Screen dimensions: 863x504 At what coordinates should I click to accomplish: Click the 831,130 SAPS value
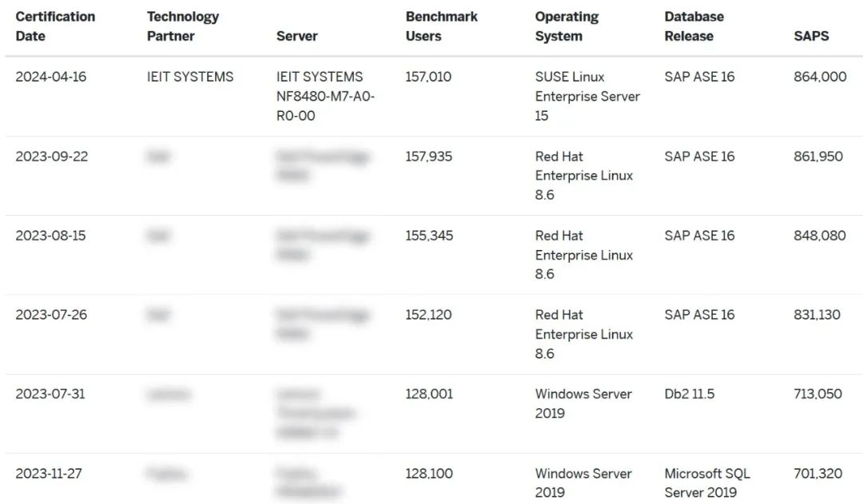pos(817,315)
